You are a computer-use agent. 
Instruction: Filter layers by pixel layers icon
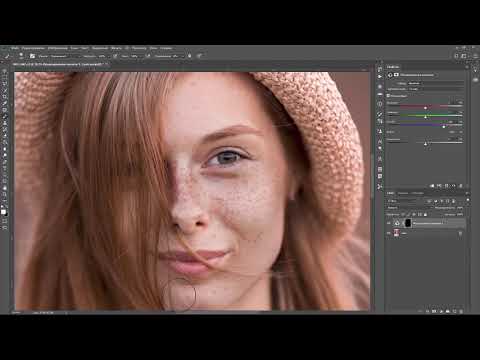coord(429,201)
